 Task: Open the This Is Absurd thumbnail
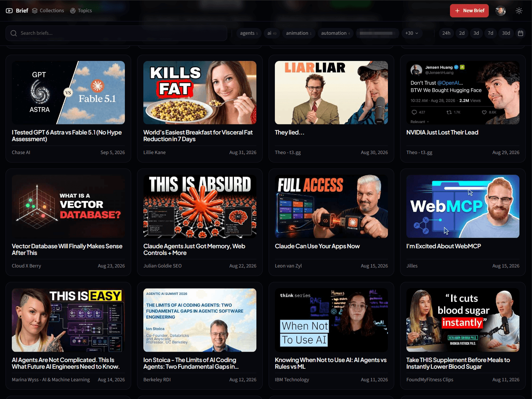pos(200,207)
